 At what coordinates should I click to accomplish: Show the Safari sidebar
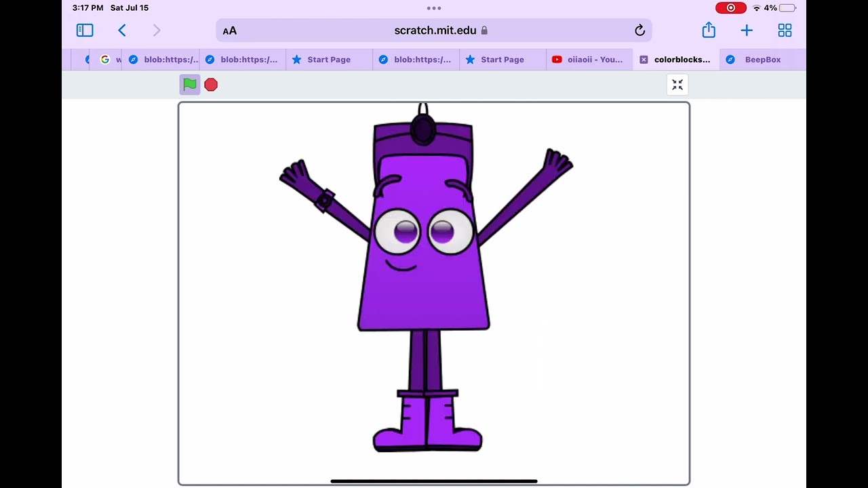pyautogui.click(x=85, y=30)
